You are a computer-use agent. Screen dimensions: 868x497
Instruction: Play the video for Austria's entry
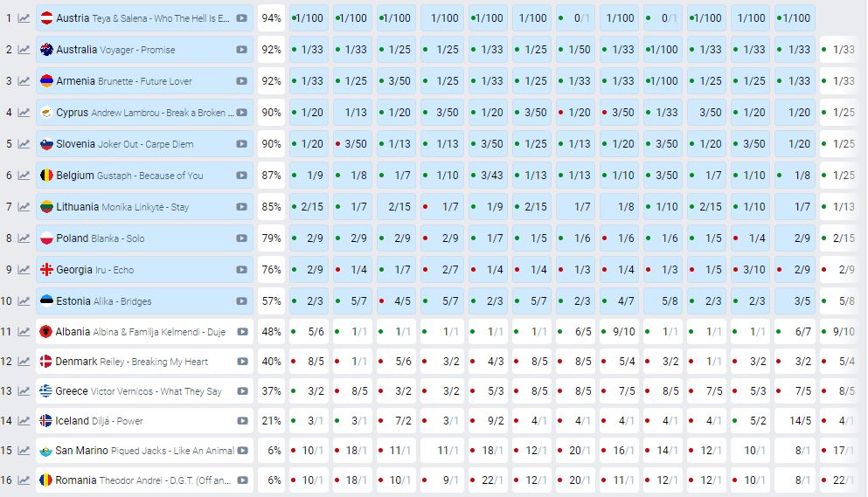click(242, 18)
